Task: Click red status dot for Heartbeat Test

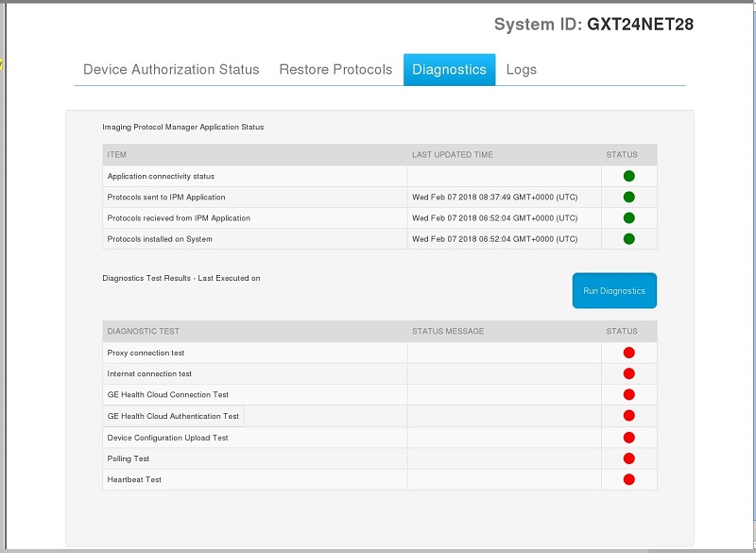Action: [x=628, y=479]
